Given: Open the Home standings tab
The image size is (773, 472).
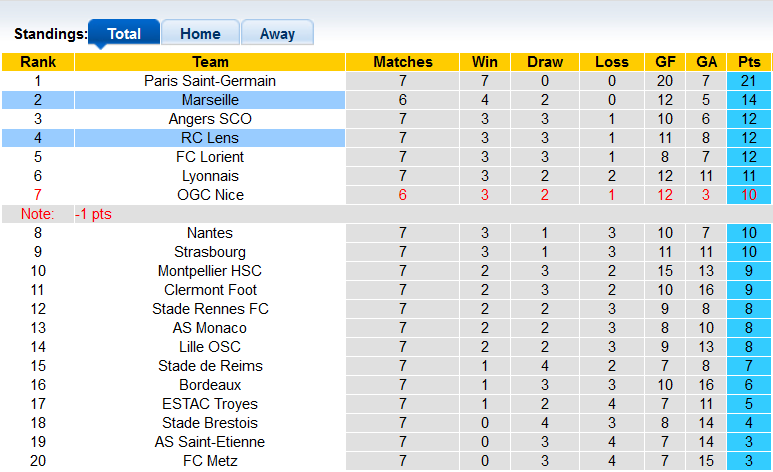Looking at the screenshot, I should [x=200, y=33].
